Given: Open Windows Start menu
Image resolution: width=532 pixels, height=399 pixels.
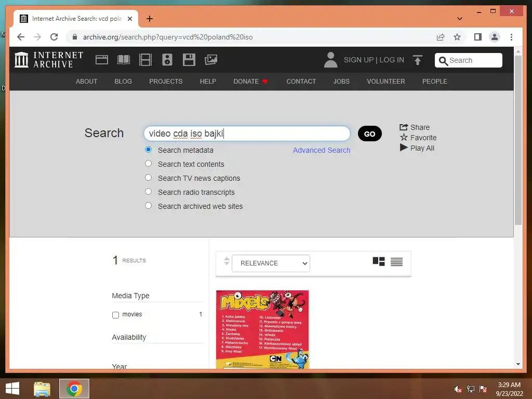Looking at the screenshot, I should [12, 389].
